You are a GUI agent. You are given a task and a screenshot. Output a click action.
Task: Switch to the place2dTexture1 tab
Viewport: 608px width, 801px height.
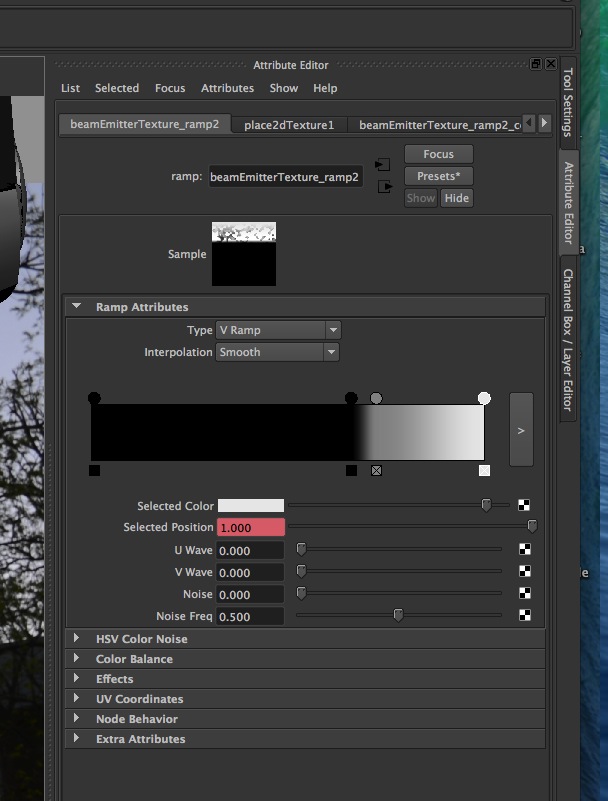coord(289,125)
